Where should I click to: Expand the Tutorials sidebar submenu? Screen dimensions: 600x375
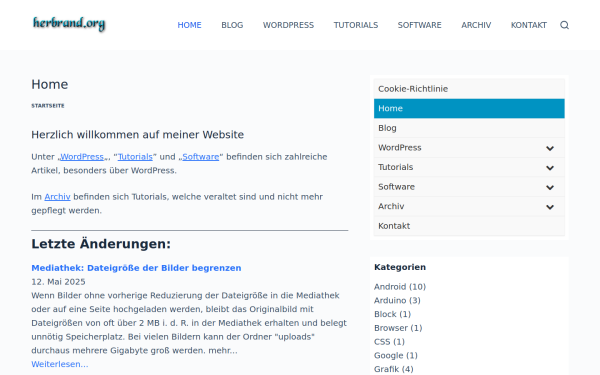[x=550, y=168]
